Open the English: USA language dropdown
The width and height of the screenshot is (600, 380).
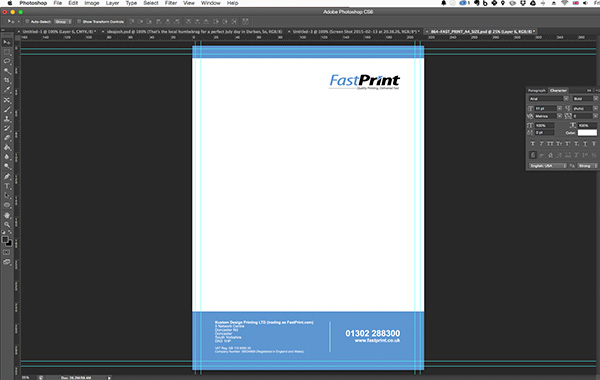[548, 166]
